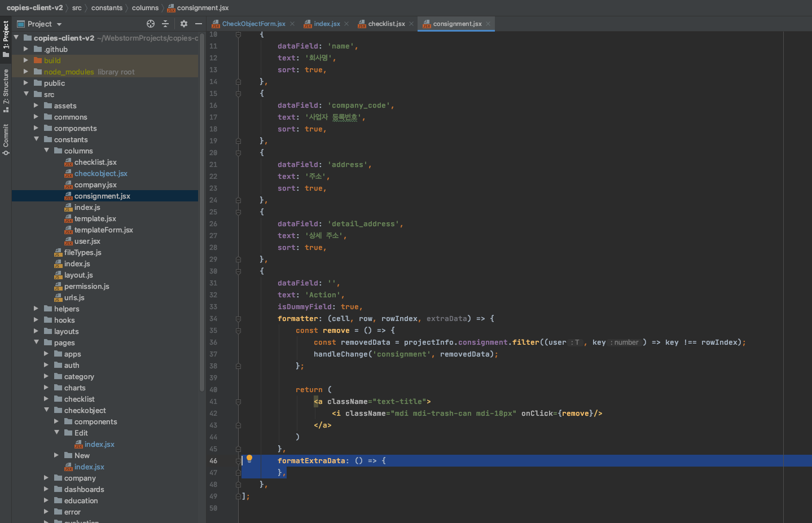812x523 pixels.
Task: Select templateForm.jsx file
Action: point(104,230)
